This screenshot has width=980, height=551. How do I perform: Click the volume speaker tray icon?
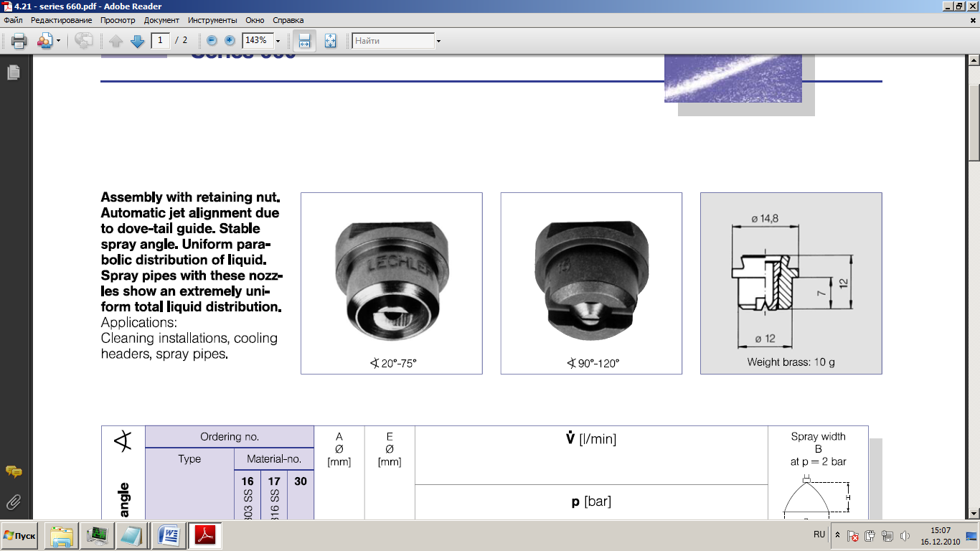click(x=905, y=536)
